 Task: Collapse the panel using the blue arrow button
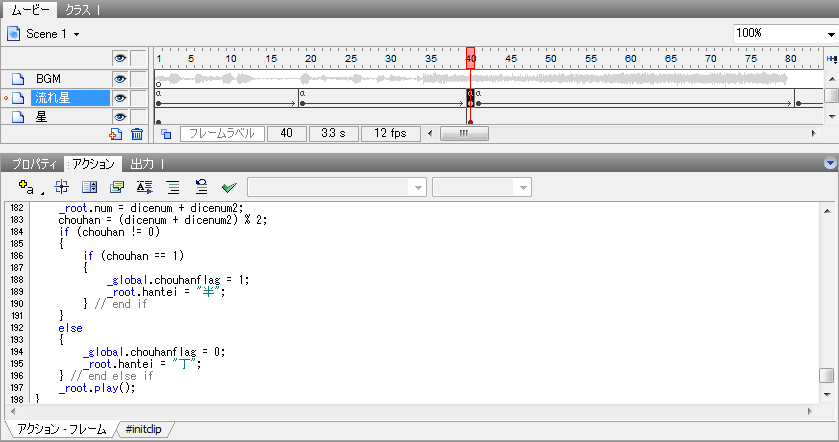coord(828,163)
